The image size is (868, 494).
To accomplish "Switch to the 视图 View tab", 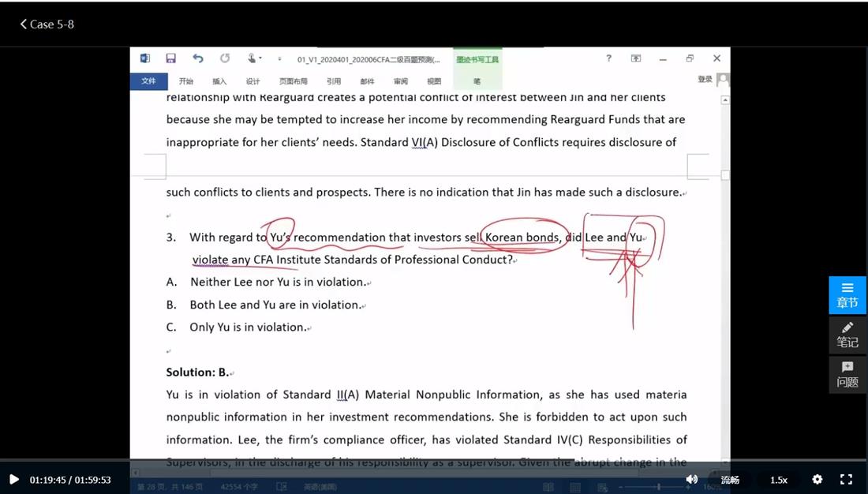I will click(434, 81).
